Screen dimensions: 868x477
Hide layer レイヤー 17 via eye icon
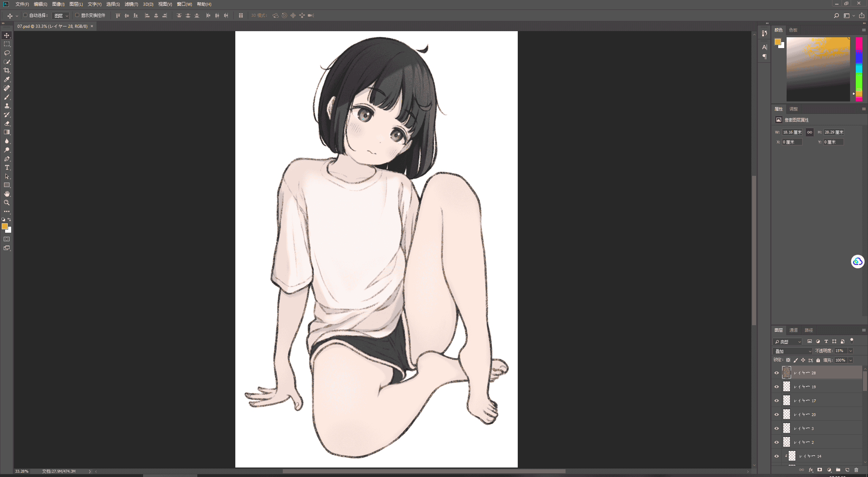point(776,400)
